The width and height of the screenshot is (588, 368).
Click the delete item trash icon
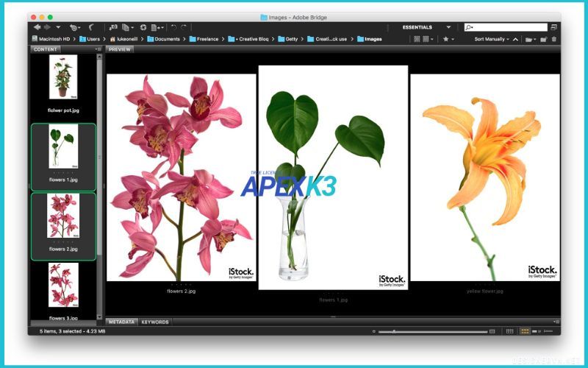554,39
